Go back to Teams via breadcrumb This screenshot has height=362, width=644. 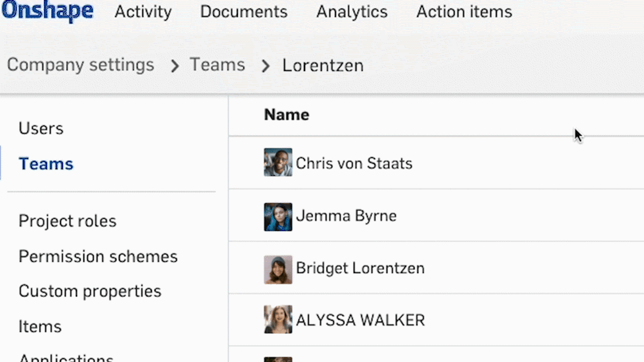217,65
